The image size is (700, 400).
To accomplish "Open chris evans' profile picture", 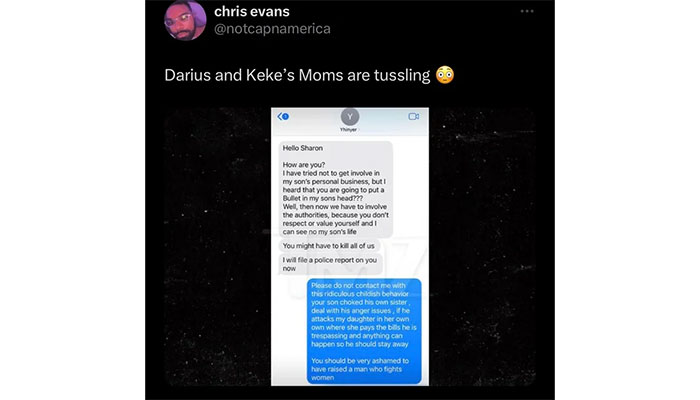I will [x=185, y=20].
